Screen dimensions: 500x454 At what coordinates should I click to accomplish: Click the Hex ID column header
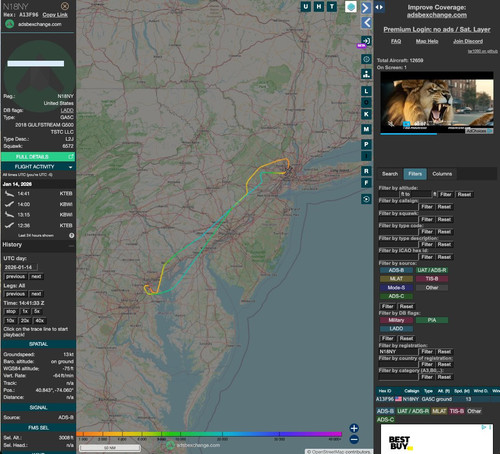(385, 391)
